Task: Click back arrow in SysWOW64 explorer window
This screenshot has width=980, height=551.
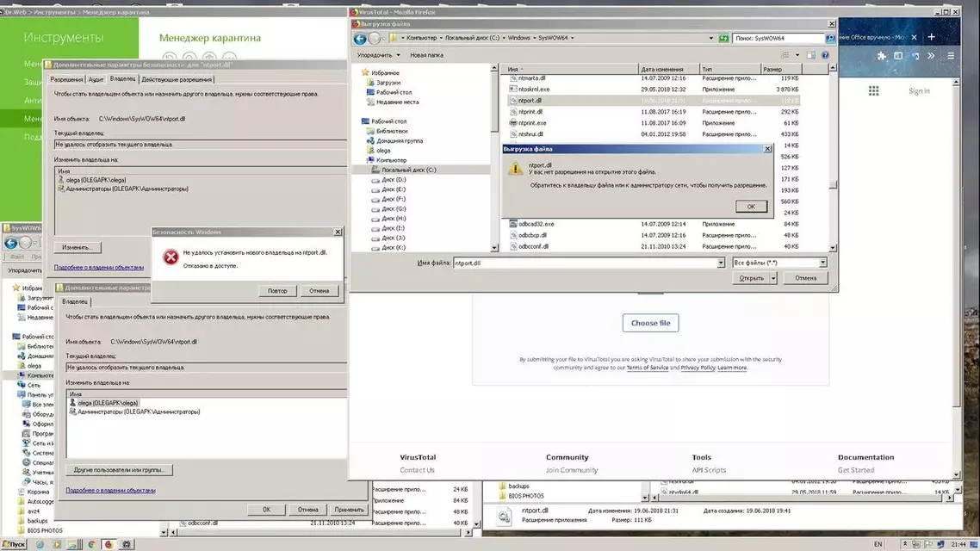Action: pos(10,243)
